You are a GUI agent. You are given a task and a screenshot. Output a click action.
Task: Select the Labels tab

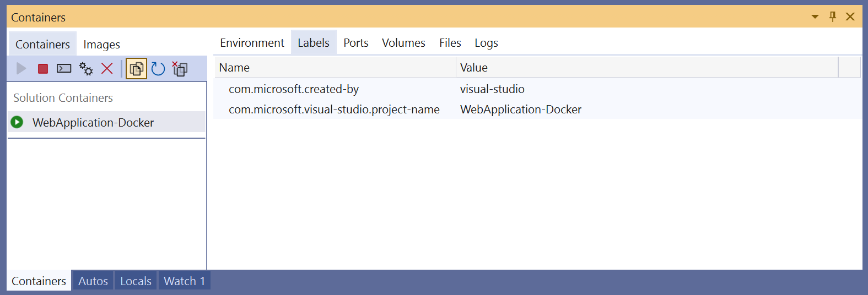pos(314,43)
